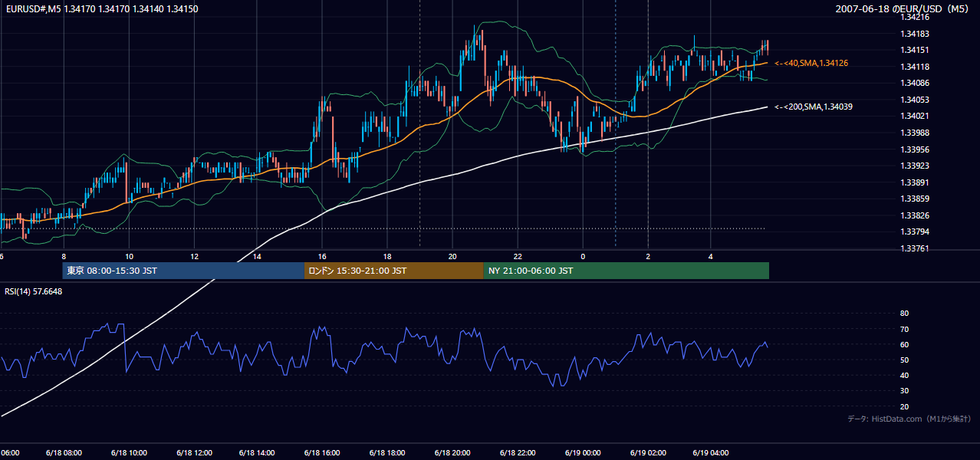
Task: Click price axis value 1.33761
Action: (914, 248)
